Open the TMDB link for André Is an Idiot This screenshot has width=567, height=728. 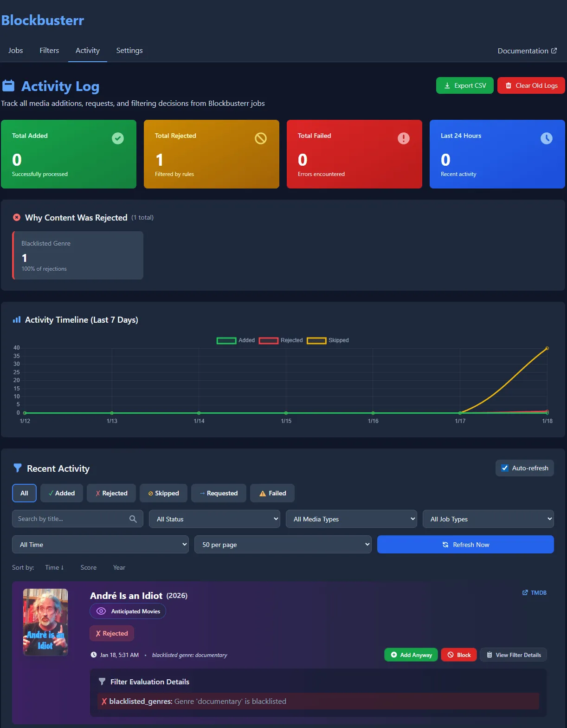tap(535, 592)
